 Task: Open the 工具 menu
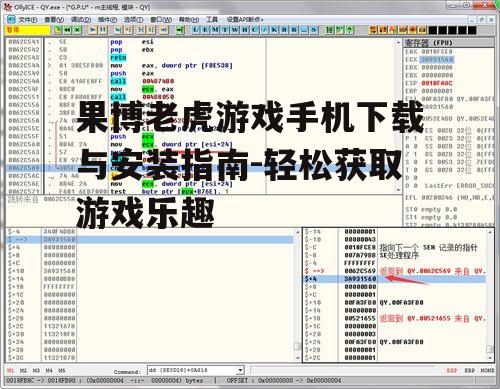[212, 20]
